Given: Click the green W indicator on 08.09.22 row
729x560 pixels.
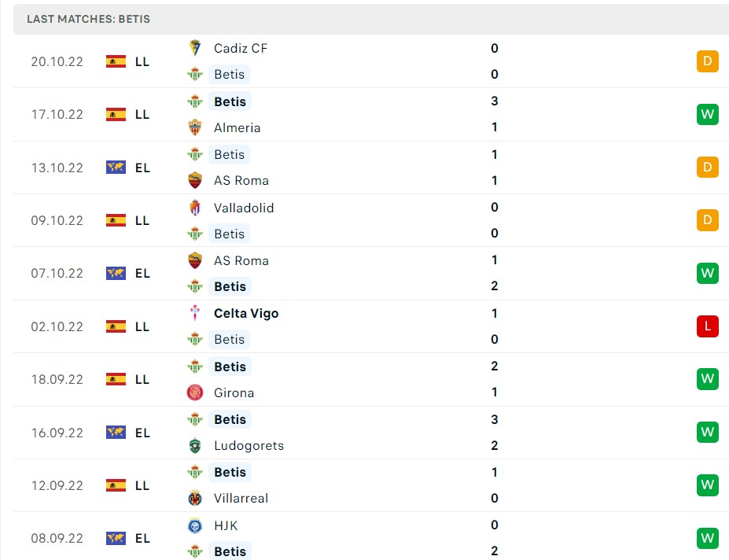Looking at the screenshot, I should 706,538.
